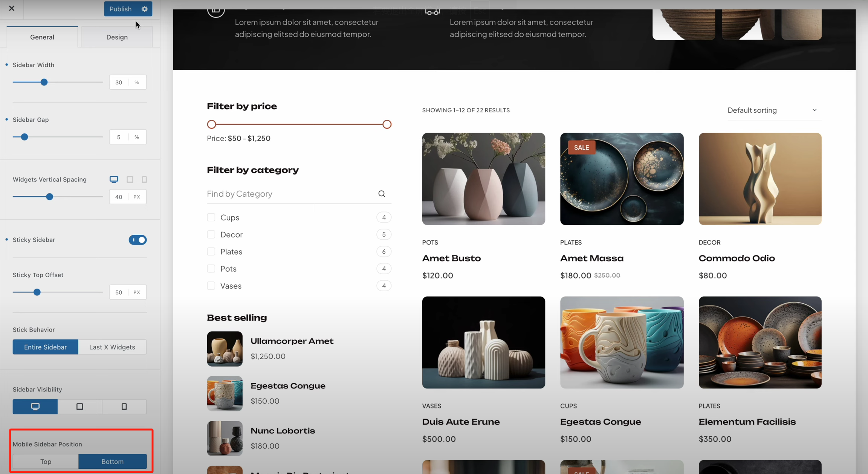Turn off the Sticky Sidebar switch
868x474 pixels.
138,240
